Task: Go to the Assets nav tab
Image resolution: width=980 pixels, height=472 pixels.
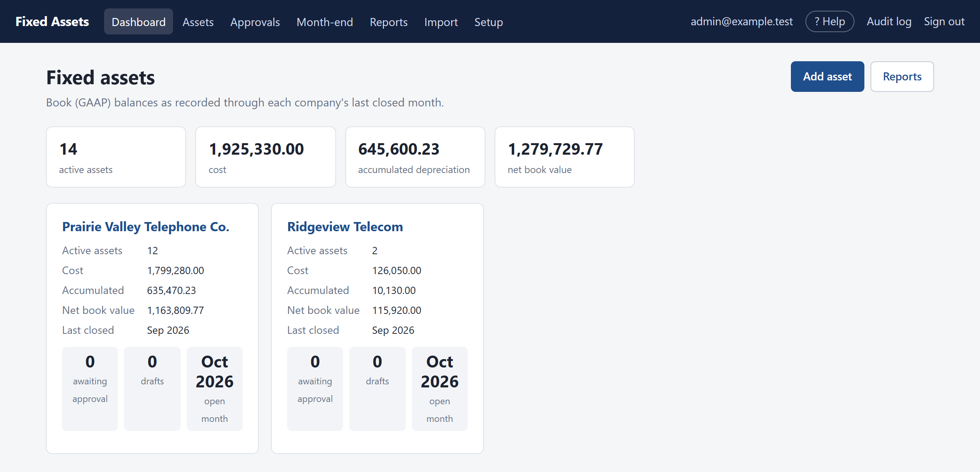Action: tap(198, 22)
